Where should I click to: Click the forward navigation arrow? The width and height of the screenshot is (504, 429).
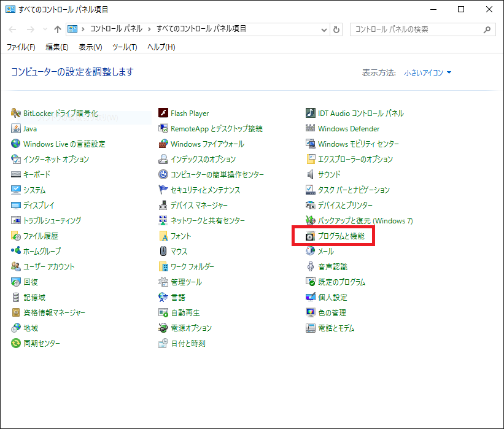(x=31, y=29)
